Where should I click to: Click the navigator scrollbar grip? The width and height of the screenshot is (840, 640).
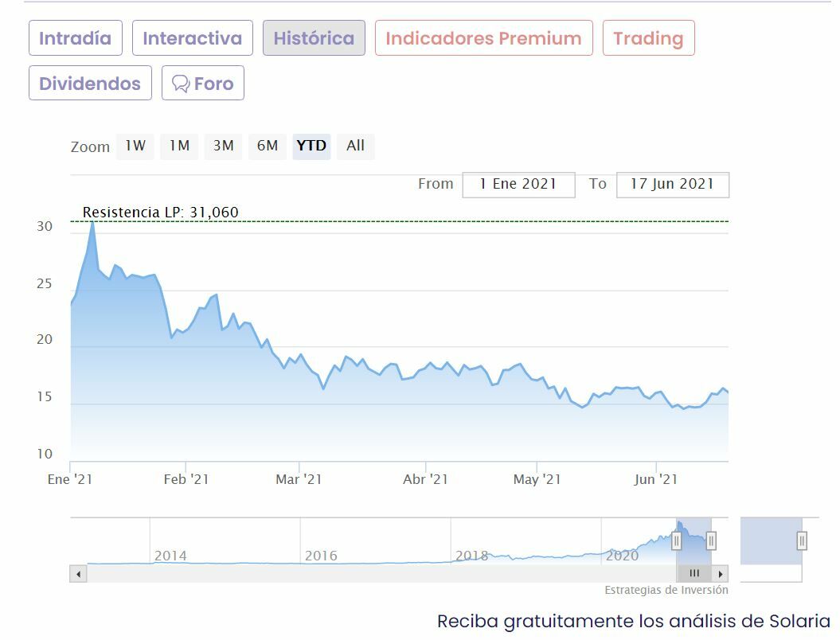point(694,573)
